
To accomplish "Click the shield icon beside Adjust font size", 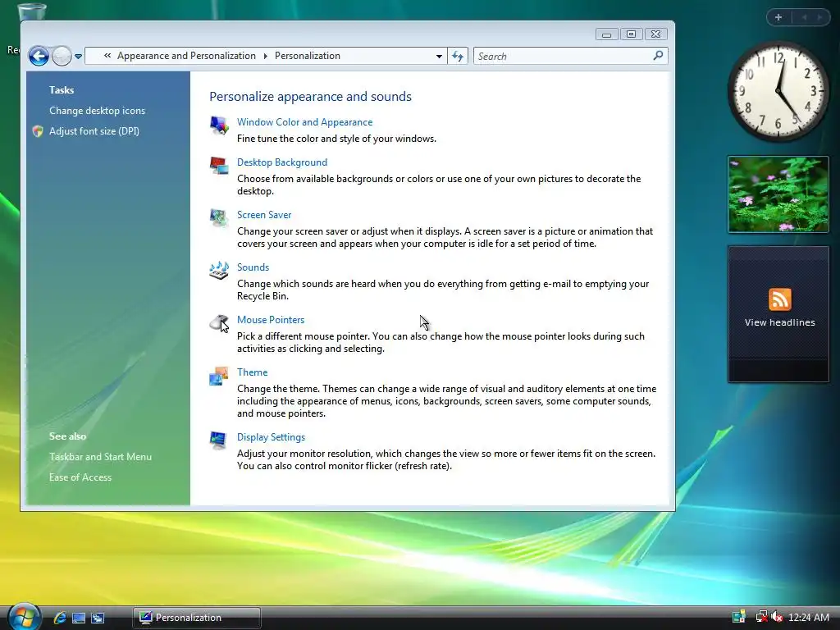I will pos(38,131).
